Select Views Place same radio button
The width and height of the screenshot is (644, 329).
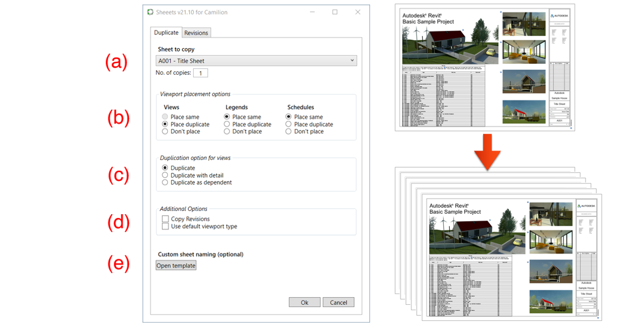point(165,117)
